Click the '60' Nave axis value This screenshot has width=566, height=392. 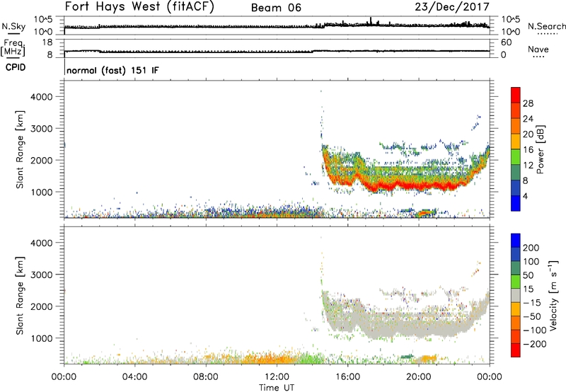tap(507, 42)
